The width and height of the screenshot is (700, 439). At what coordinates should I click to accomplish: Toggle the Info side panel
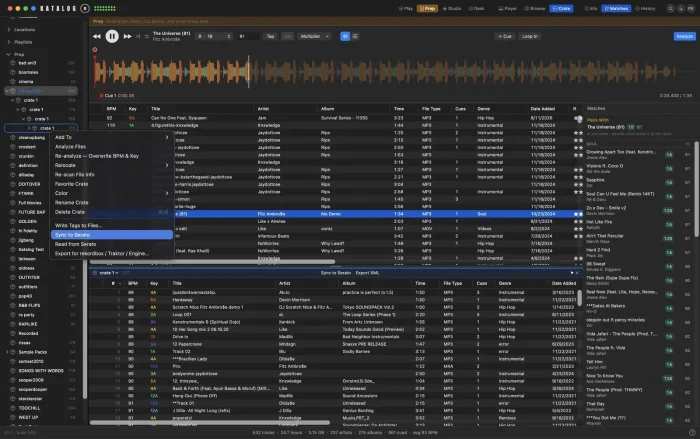pyautogui.click(x=591, y=8)
